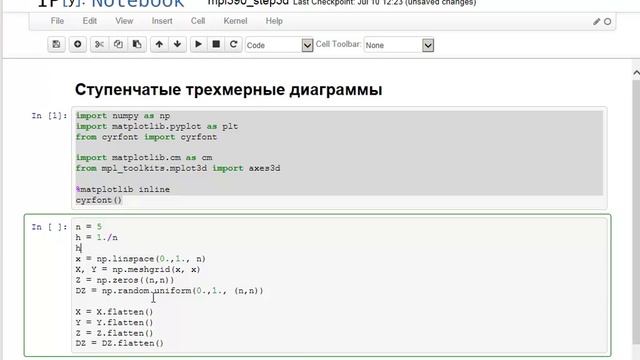Save notebook with the floppy disk icon

[x=56, y=44]
